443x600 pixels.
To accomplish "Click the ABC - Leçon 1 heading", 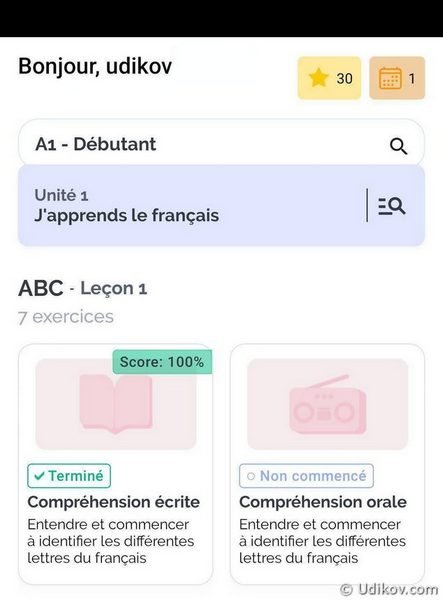I will [x=83, y=288].
